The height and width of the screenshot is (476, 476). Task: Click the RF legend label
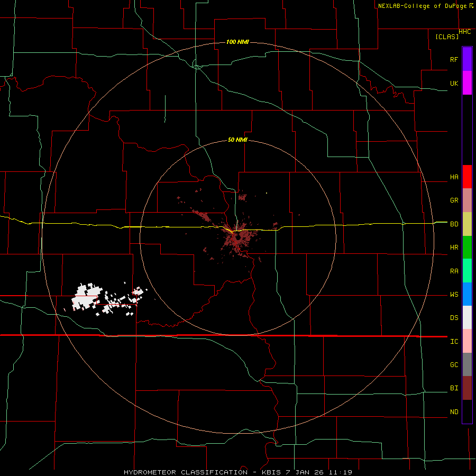point(454,59)
